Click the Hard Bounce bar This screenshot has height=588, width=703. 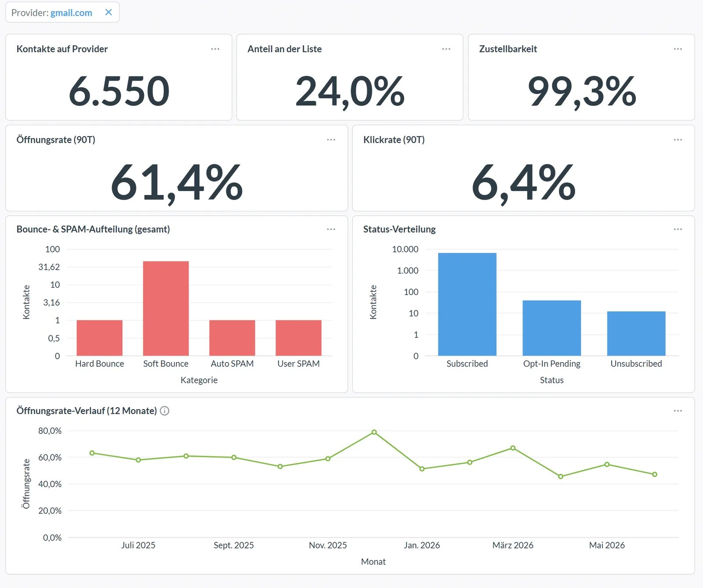pyautogui.click(x=100, y=338)
